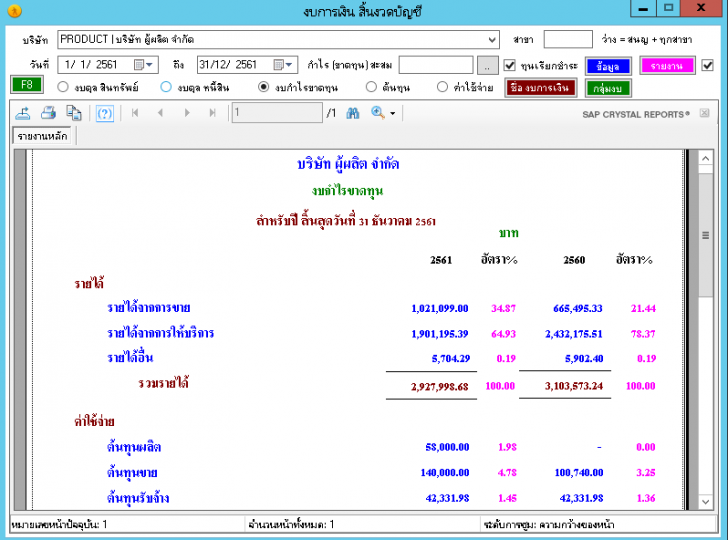Click scrollbar up arrow in report

pyautogui.click(x=705, y=159)
